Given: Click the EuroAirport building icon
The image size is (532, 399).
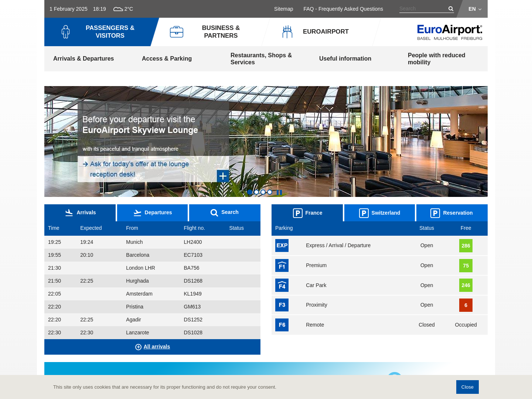Looking at the screenshot, I should point(287,32).
